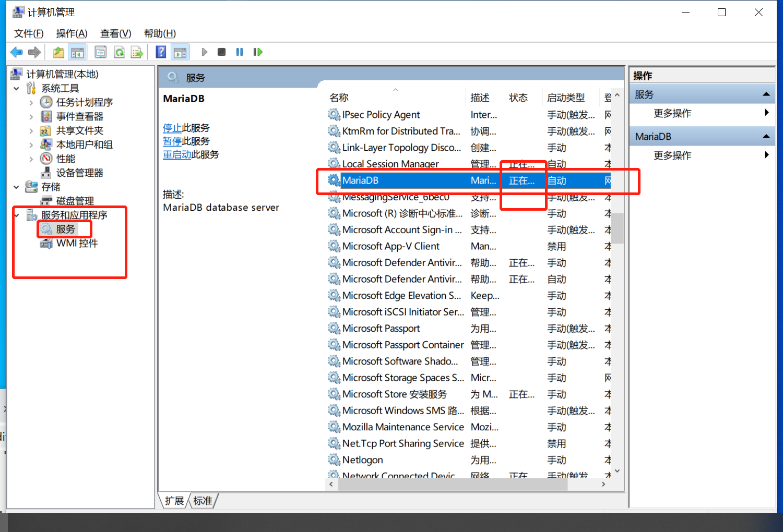
Task: Click the Export List toolbar icon
Action: [x=137, y=52]
